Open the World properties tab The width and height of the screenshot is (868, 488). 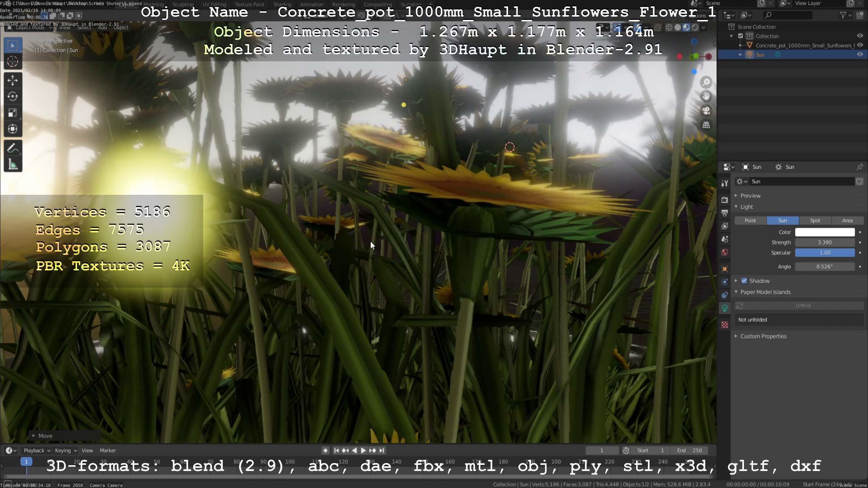click(x=725, y=252)
